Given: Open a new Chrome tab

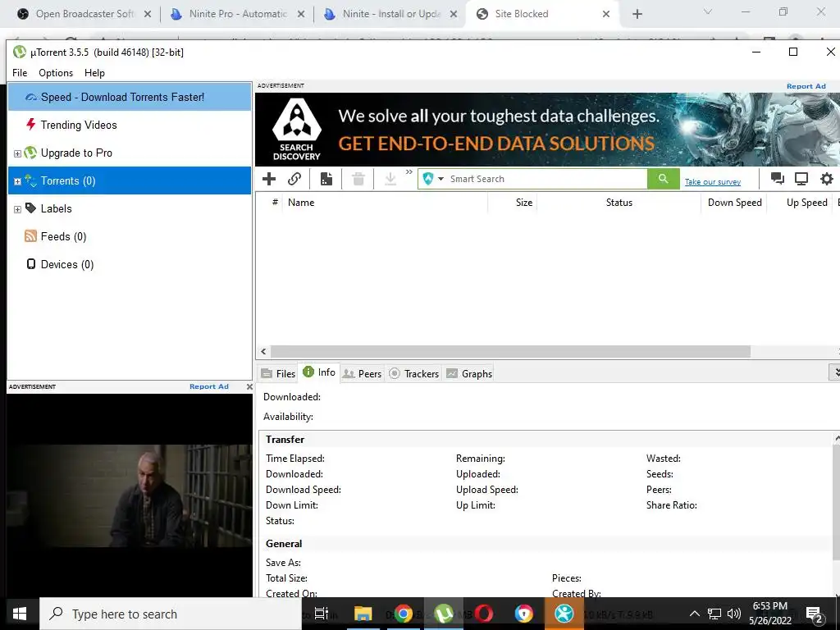Looking at the screenshot, I should coord(637,14).
